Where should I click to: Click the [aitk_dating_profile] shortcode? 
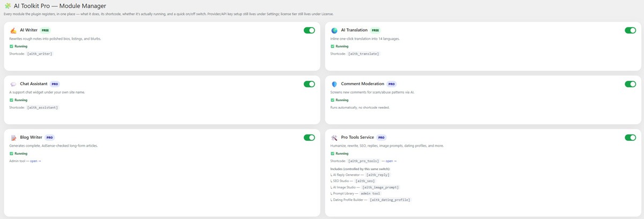click(x=390, y=200)
